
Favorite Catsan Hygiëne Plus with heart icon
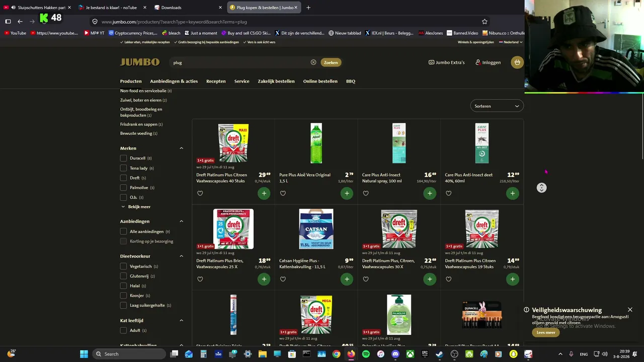[x=283, y=279]
